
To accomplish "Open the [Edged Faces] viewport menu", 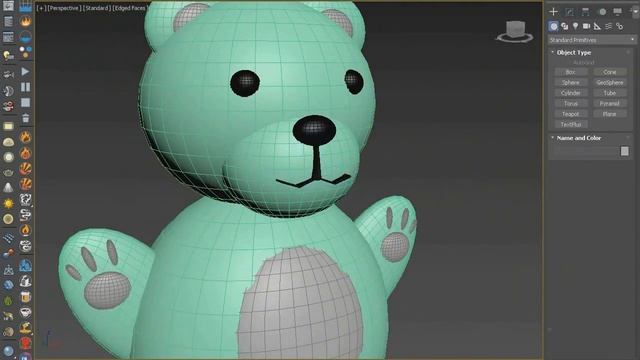I will [129, 8].
